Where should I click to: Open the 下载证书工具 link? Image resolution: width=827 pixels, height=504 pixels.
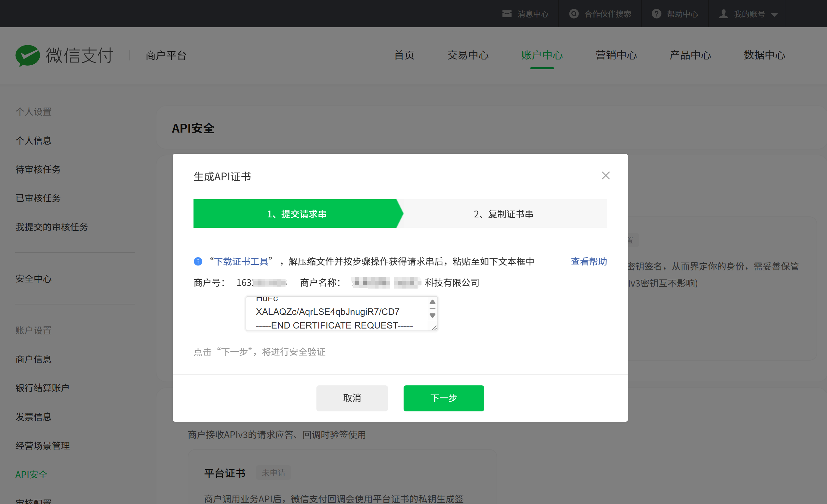pos(241,261)
